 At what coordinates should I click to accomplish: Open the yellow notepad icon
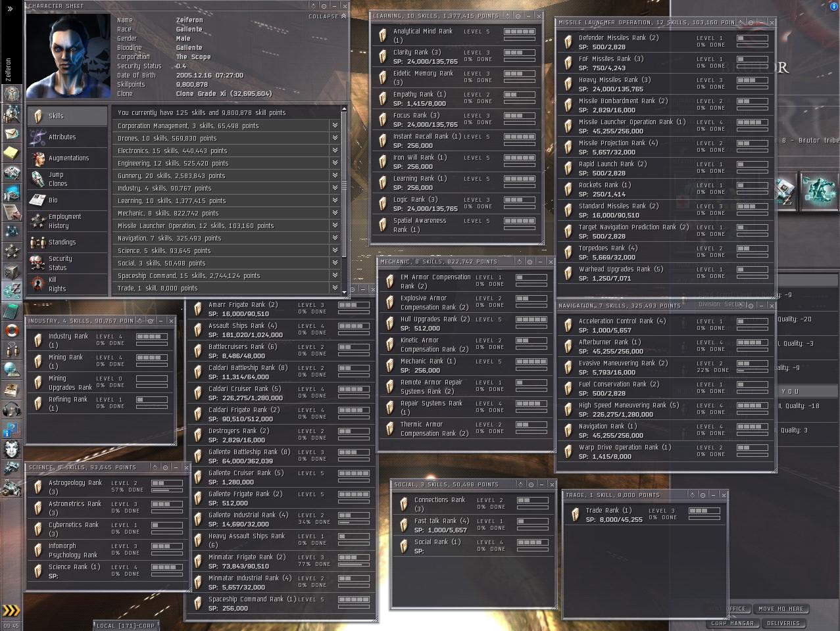click(11, 153)
